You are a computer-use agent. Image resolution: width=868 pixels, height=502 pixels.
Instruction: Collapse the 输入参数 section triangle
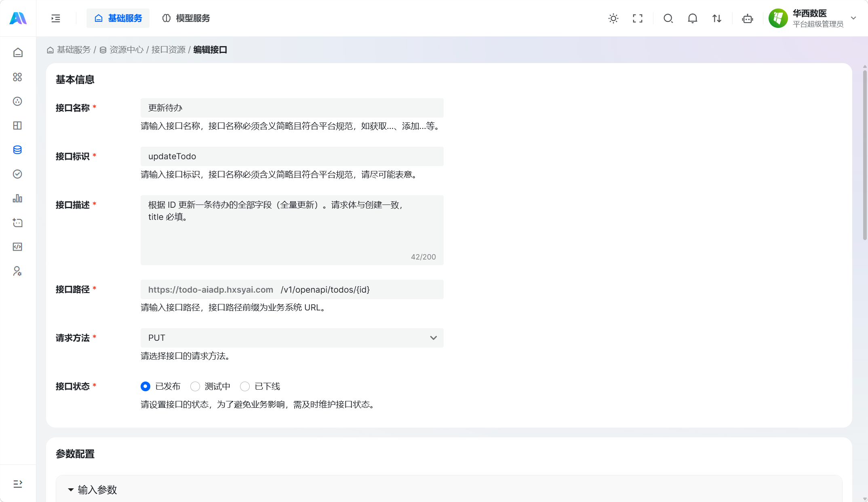tap(71, 490)
